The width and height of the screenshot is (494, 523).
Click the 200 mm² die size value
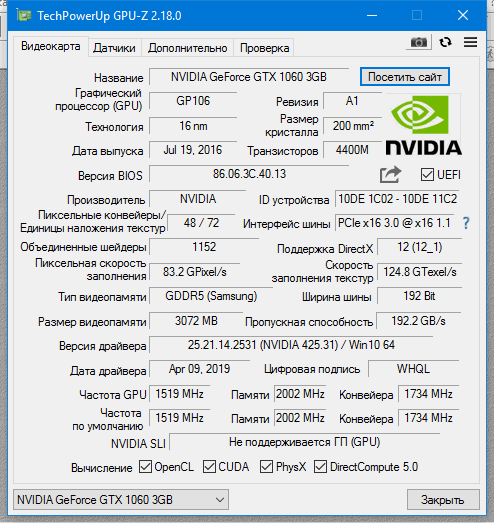(353, 126)
